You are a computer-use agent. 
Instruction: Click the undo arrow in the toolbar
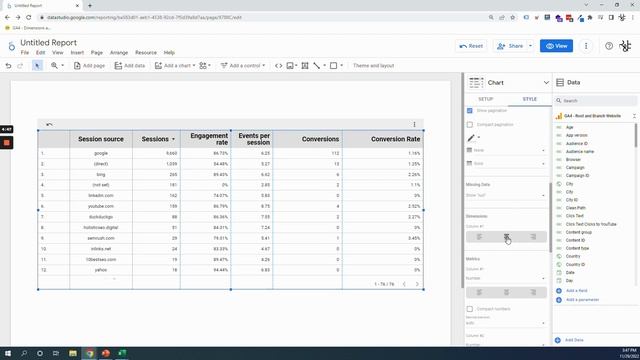click(x=8, y=66)
